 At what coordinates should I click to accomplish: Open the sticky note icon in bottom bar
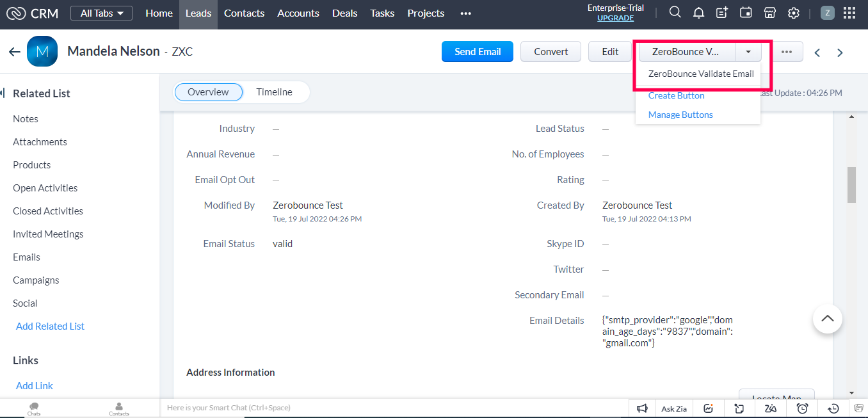point(739,408)
